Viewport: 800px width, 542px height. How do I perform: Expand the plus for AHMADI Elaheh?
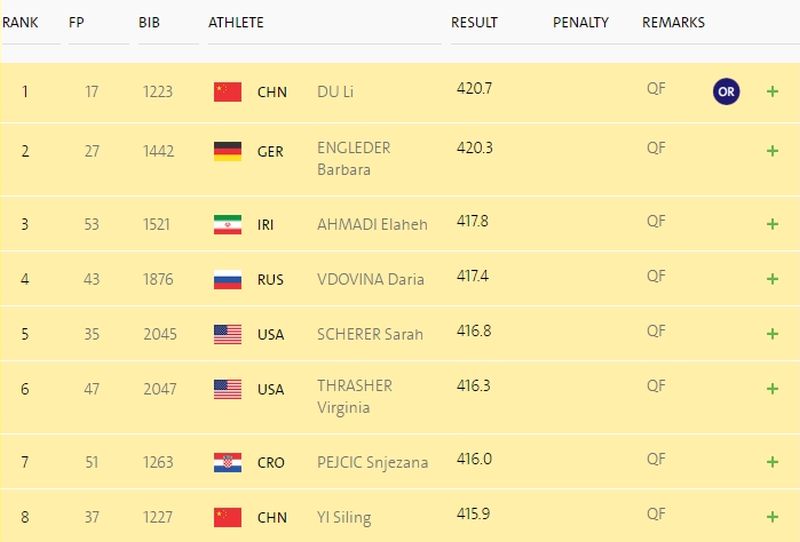tap(772, 224)
